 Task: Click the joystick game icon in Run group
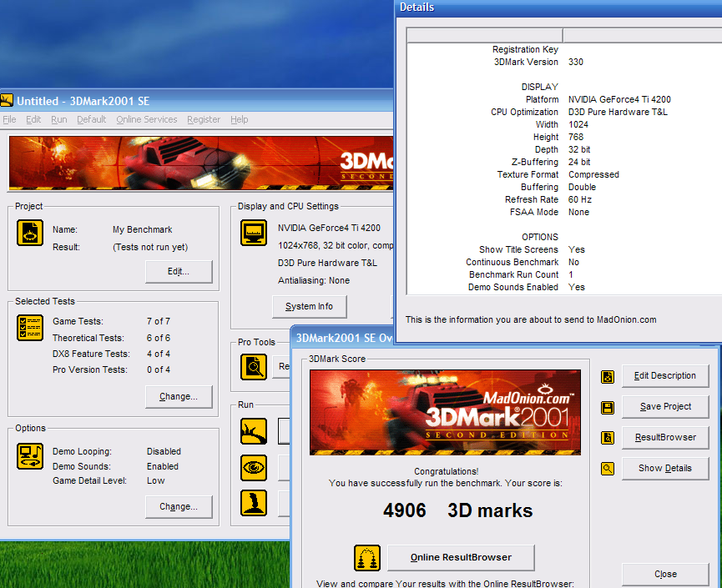click(x=253, y=503)
